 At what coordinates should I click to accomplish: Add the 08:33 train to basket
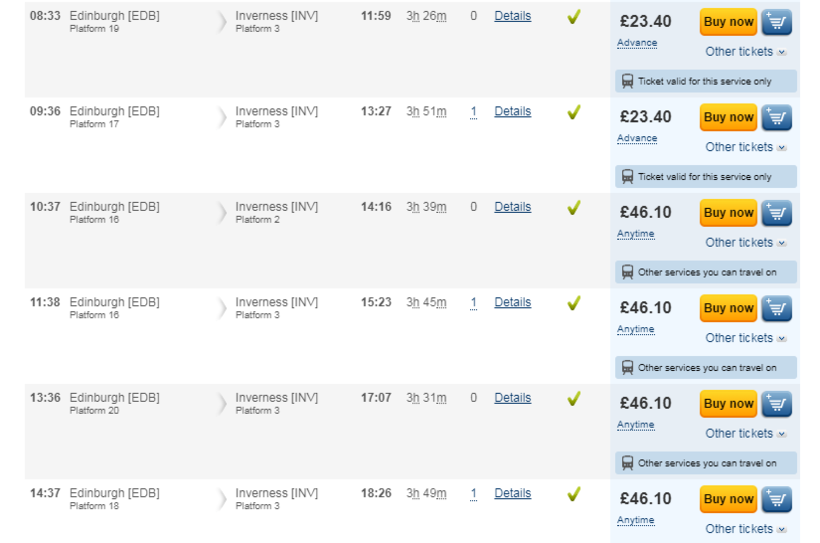[777, 22]
